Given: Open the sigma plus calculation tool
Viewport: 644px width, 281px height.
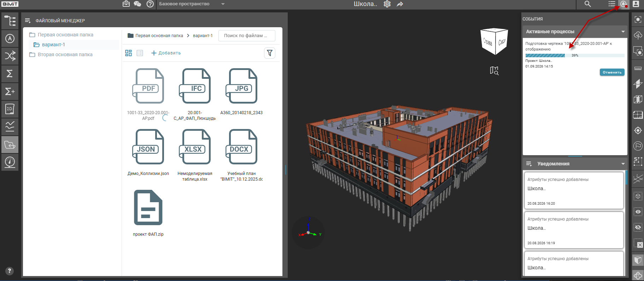Looking at the screenshot, I should point(10,92).
